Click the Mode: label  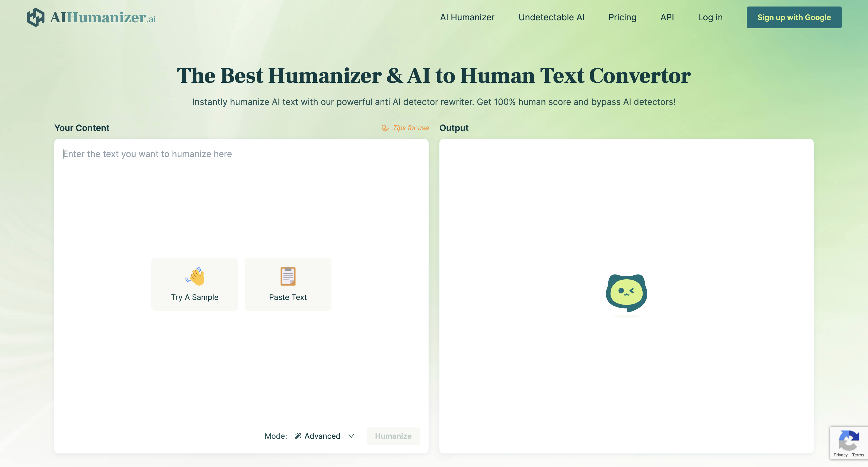[276, 436]
